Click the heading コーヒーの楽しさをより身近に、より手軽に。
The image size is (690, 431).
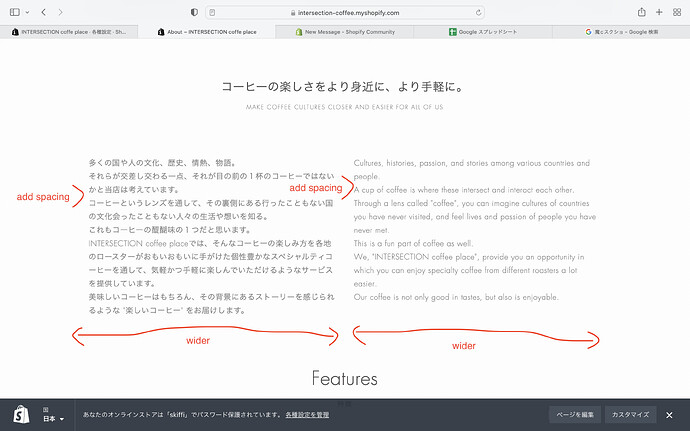[x=344, y=86]
